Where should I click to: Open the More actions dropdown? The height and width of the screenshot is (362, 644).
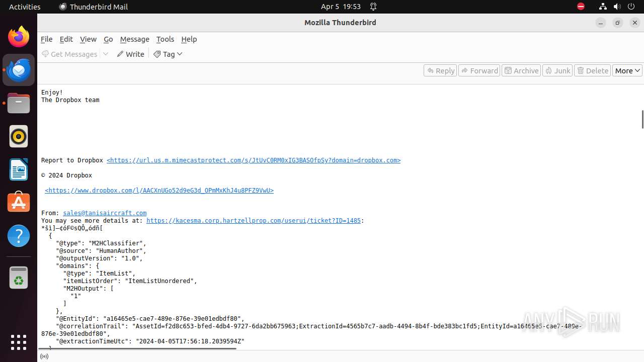(627, 70)
